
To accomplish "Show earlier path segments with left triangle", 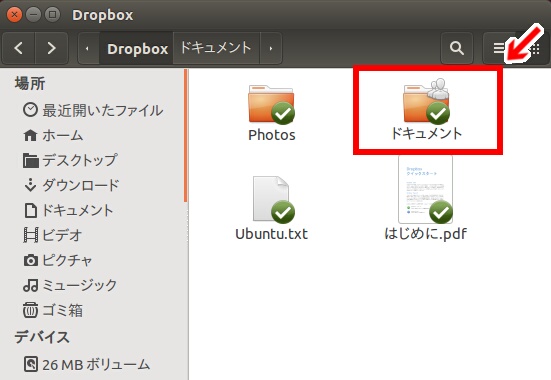I will 88,48.
